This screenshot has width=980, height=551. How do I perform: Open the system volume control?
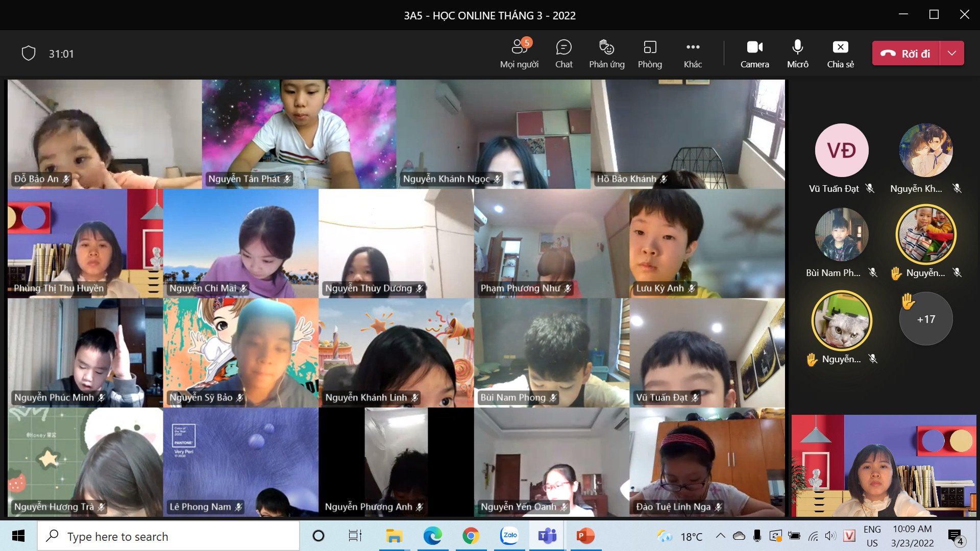830,536
